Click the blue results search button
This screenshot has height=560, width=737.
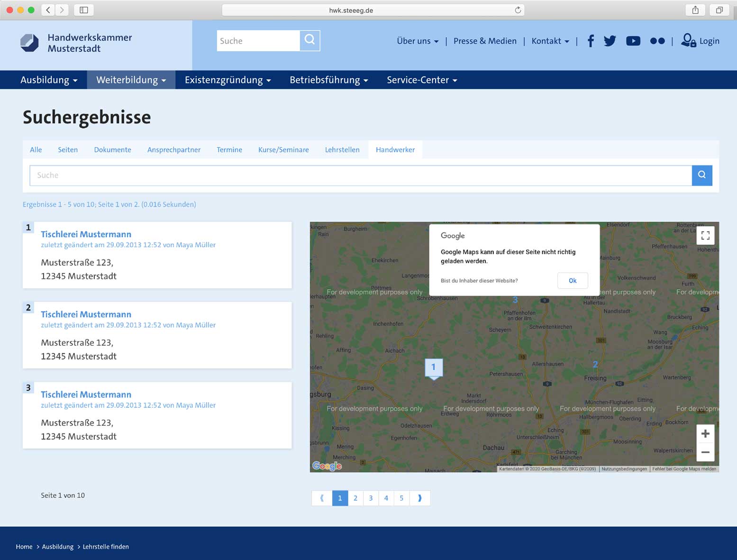(701, 175)
